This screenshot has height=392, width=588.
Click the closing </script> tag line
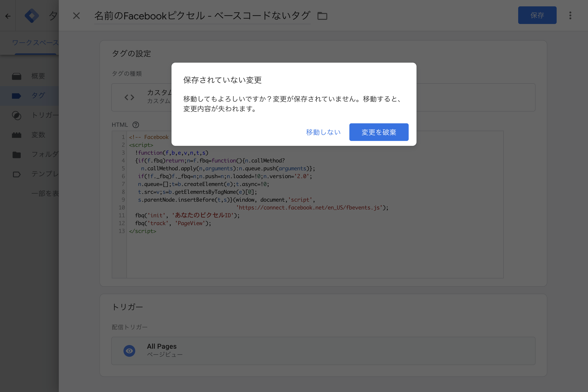click(142, 231)
